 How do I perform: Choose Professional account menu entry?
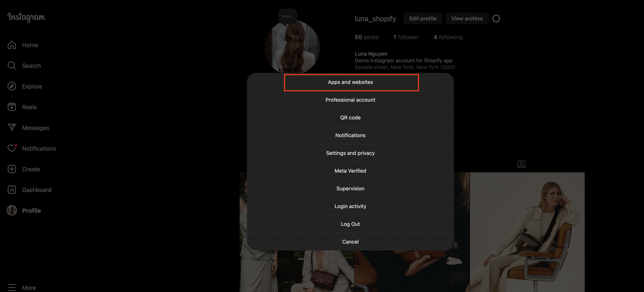[350, 100]
